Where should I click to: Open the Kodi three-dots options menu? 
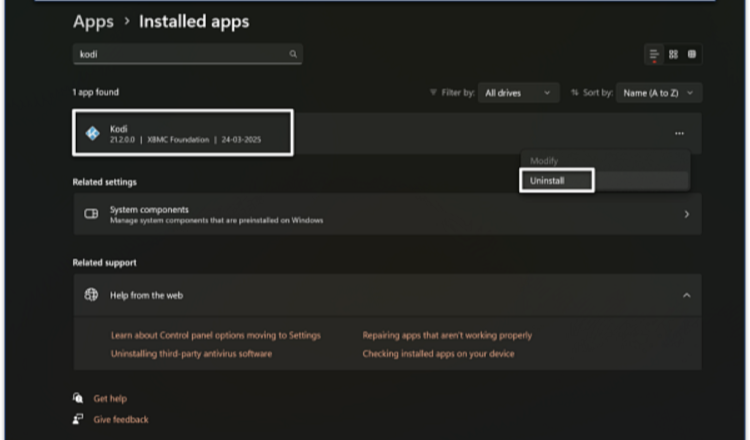(679, 133)
